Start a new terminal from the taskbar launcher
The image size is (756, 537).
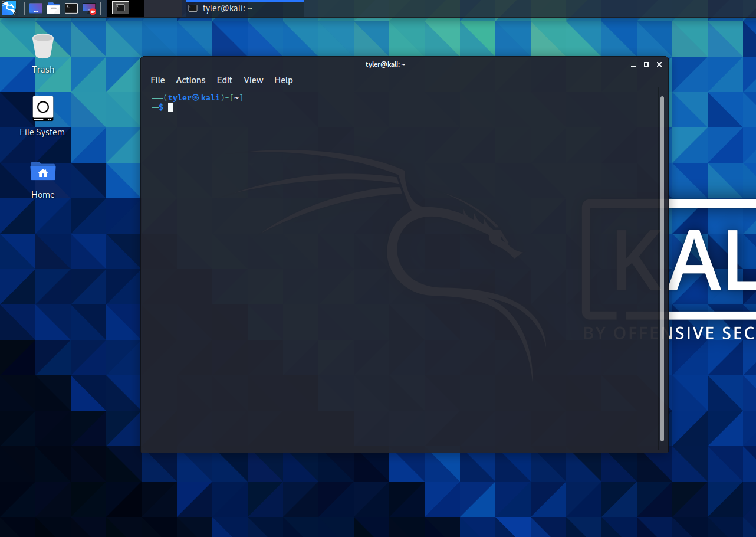pos(71,8)
